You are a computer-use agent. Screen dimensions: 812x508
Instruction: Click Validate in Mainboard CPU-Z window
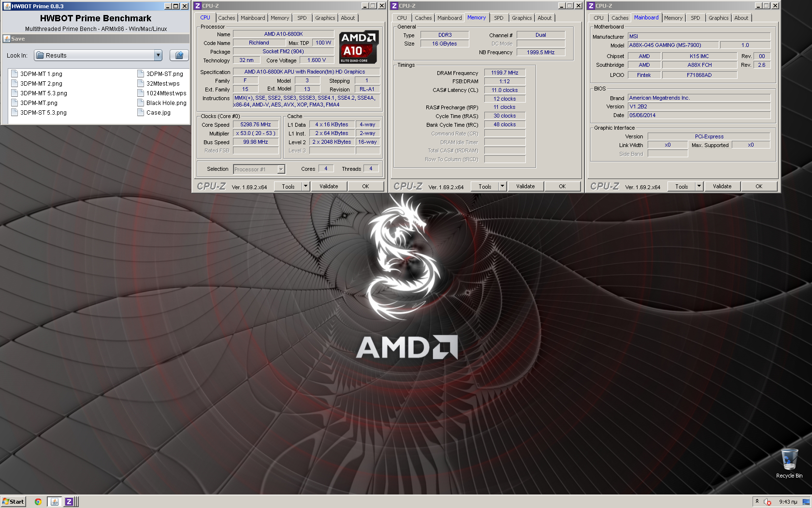click(722, 186)
